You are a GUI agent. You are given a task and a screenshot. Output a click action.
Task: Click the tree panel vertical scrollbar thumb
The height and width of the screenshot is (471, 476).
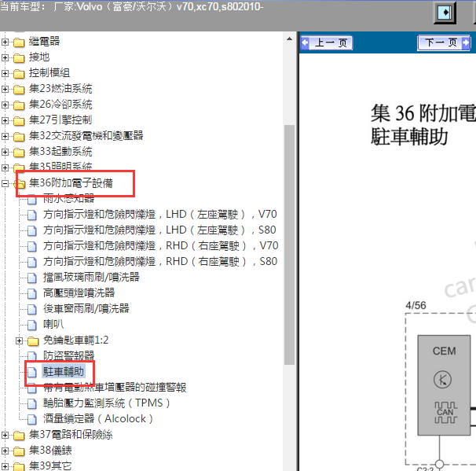click(x=289, y=245)
